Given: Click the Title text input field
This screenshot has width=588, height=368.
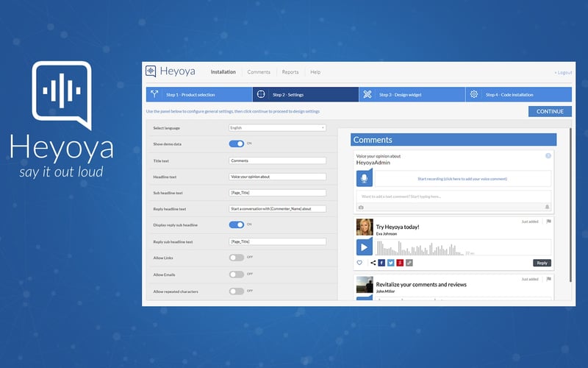Looking at the screenshot, I should [278, 160].
